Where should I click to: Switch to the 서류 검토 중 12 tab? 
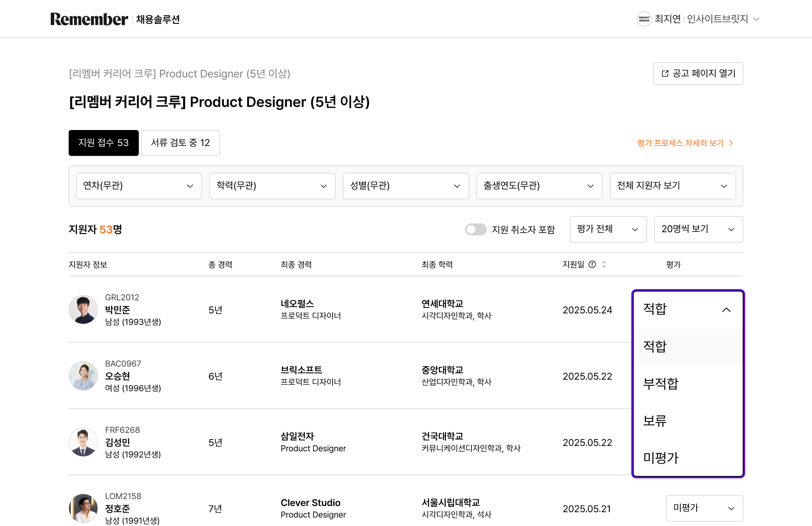tap(180, 143)
